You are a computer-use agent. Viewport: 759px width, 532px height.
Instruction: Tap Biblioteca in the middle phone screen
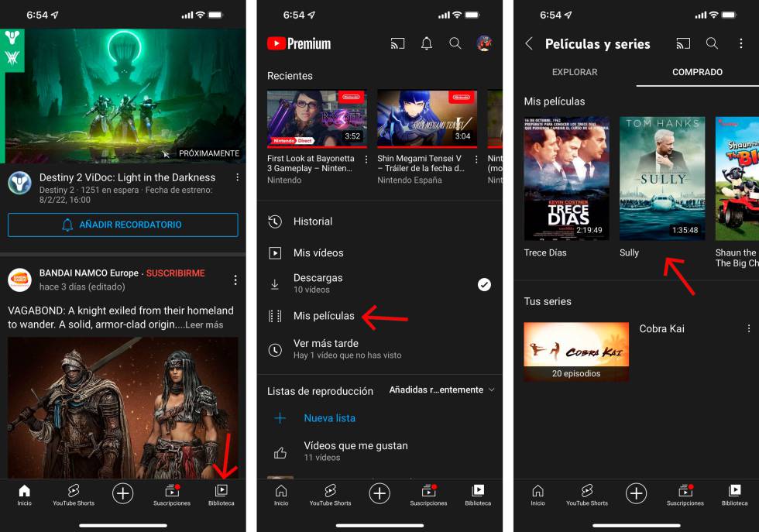[478, 495]
